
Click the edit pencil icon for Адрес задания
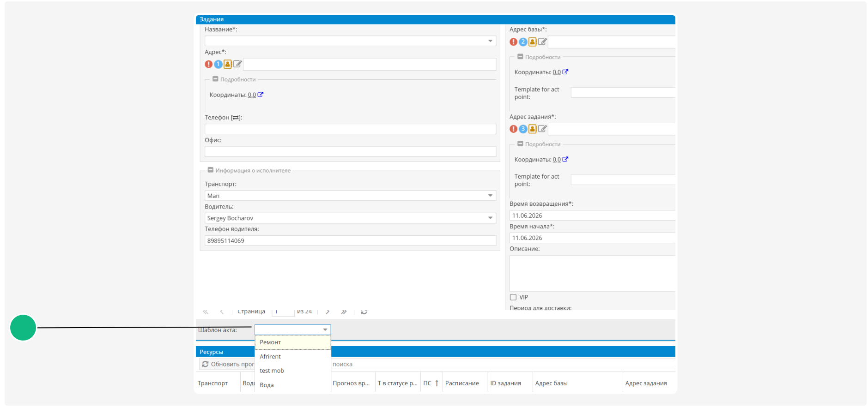542,129
